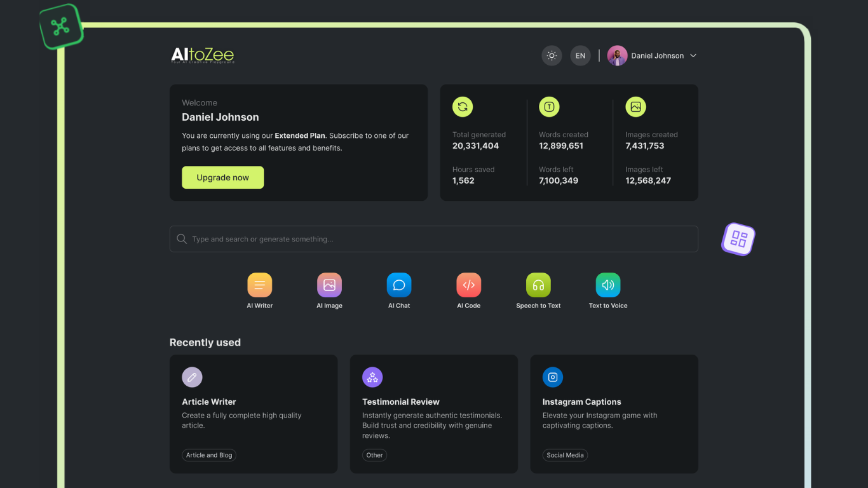868x488 pixels.
Task: Open Speech to Text via its headphone icon
Action: (538, 285)
